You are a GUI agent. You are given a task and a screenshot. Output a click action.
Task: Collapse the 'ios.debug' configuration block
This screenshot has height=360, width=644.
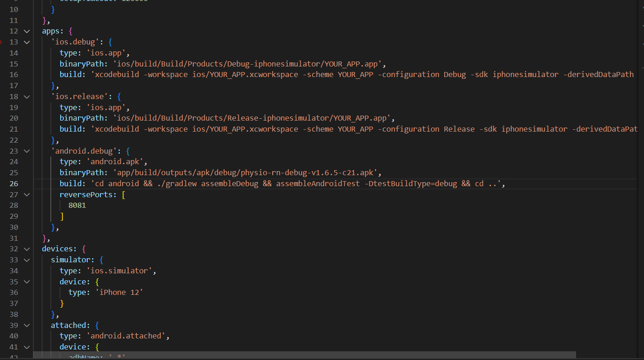(26, 42)
